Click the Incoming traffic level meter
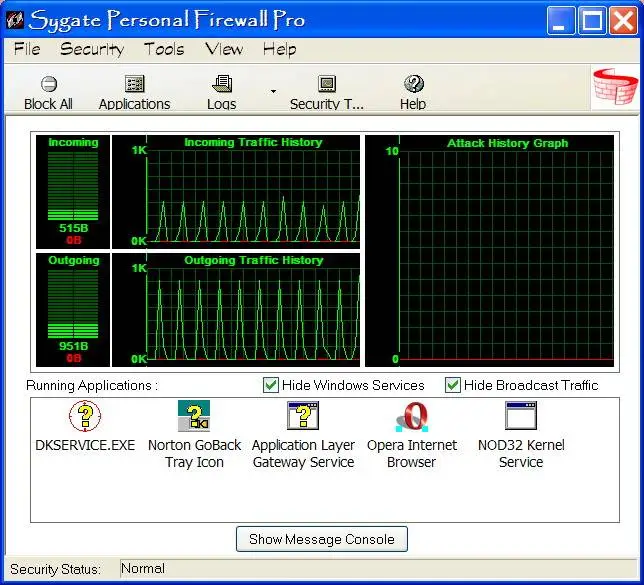The width and height of the screenshot is (644, 585). pyautogui.click(x=73, y=186)
